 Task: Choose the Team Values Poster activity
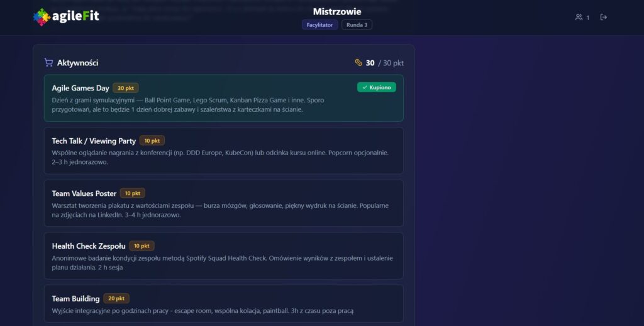coord(223,204)
